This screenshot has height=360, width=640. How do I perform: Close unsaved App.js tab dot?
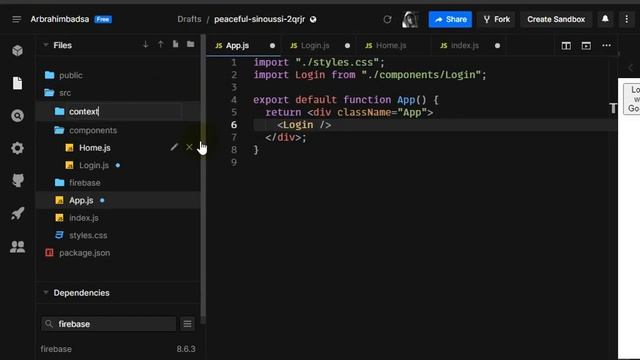pyautogui.click(x=272, y=46)
